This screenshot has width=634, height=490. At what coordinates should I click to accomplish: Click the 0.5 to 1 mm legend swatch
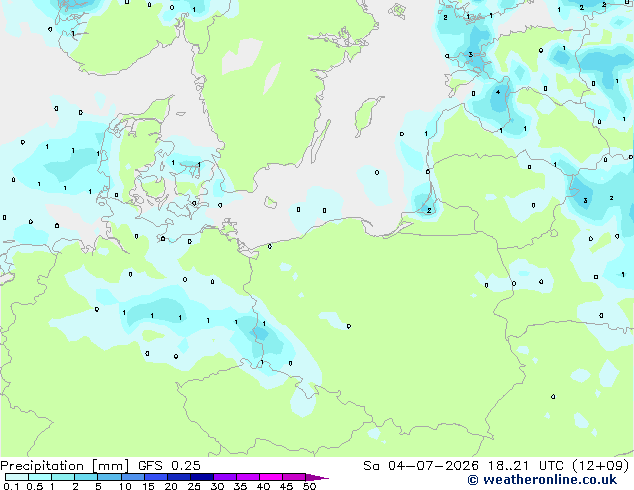[40, 477]
